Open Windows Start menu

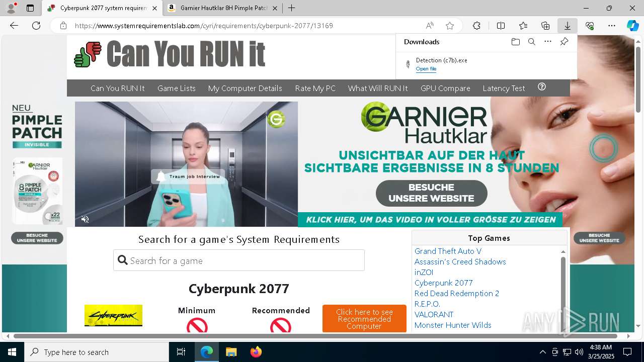point(12,352)
